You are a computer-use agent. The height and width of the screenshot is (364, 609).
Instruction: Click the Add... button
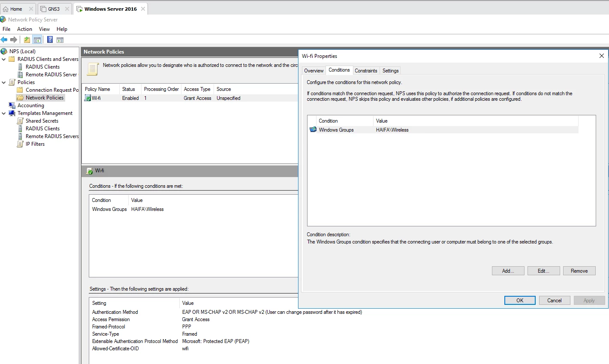508,271
